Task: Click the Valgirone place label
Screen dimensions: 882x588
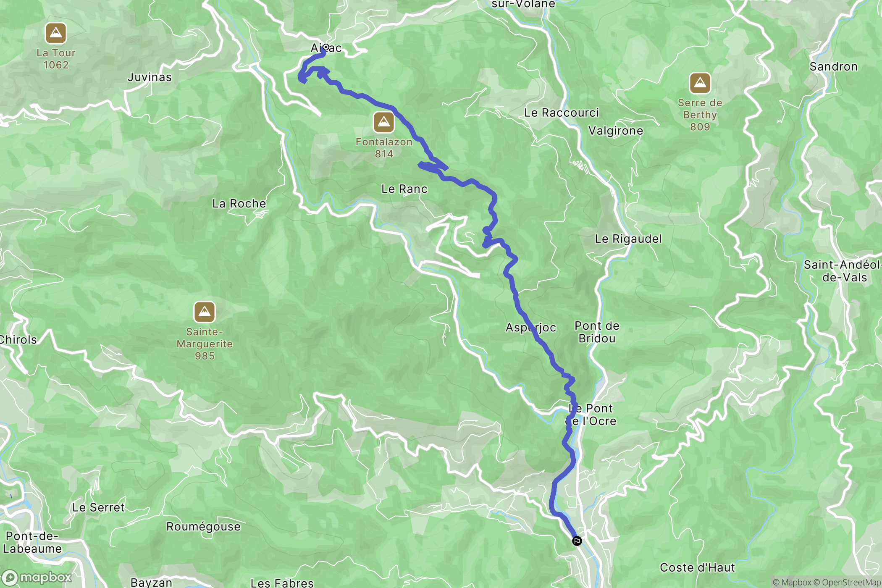Action: click(616, 131)
